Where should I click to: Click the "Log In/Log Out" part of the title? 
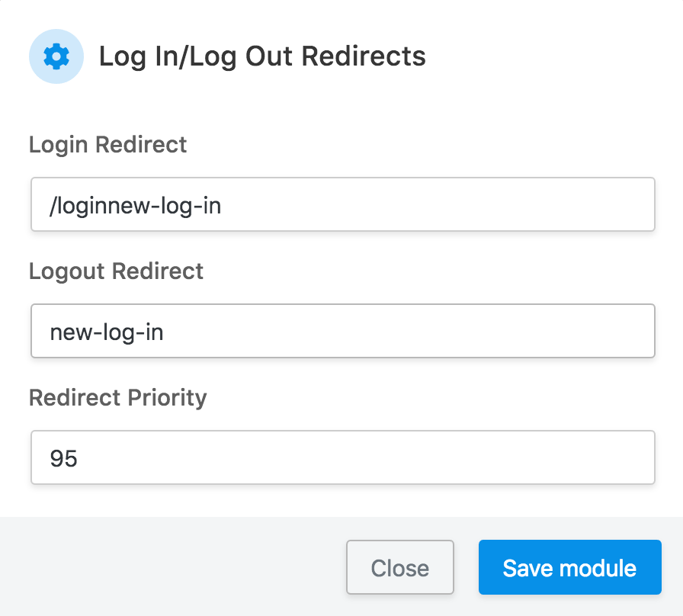(197, 56)
